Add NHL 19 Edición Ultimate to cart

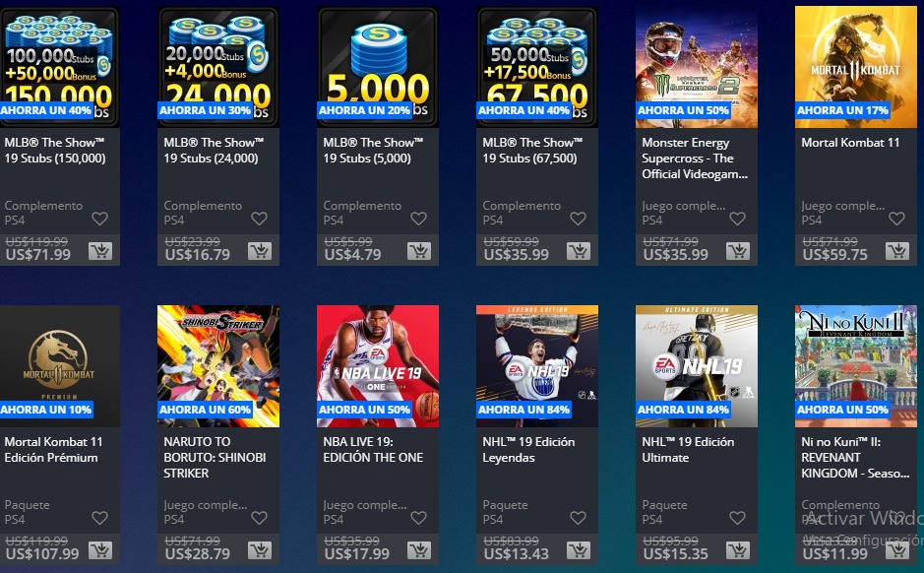[738, 550]
